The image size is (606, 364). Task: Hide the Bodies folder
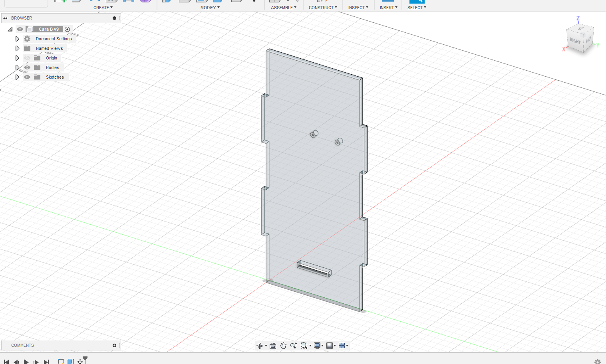click(27, 67)
